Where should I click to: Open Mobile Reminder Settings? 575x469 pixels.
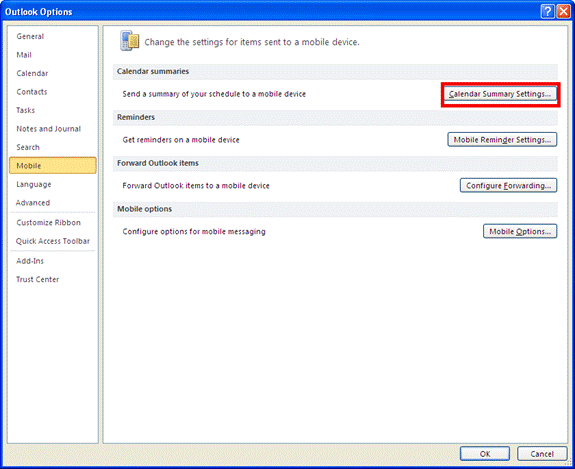tap(502, 140)
